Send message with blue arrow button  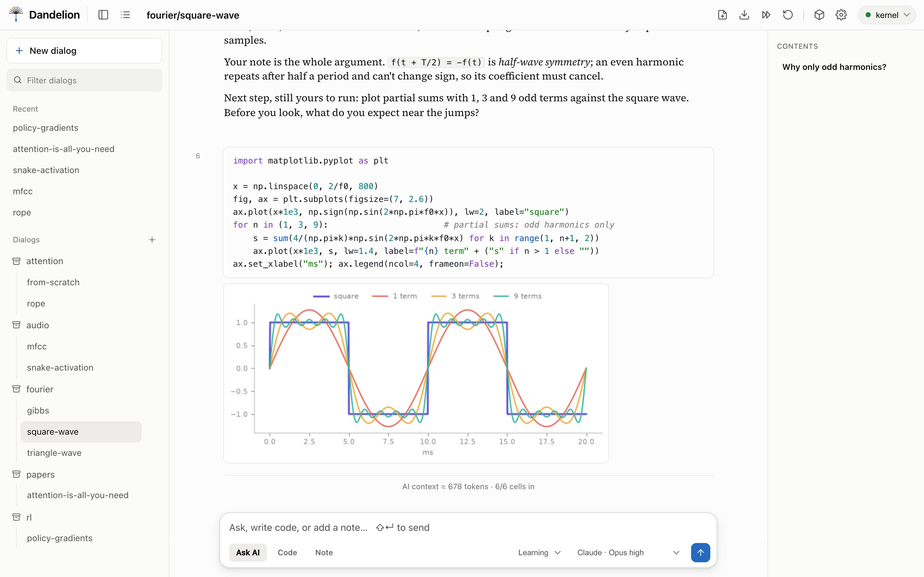point(700,553)
